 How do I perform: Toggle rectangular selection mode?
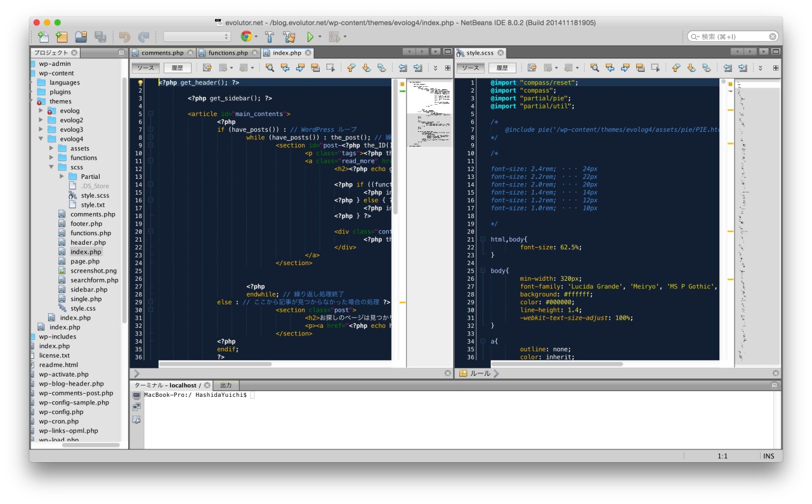[x=330, y=67]
